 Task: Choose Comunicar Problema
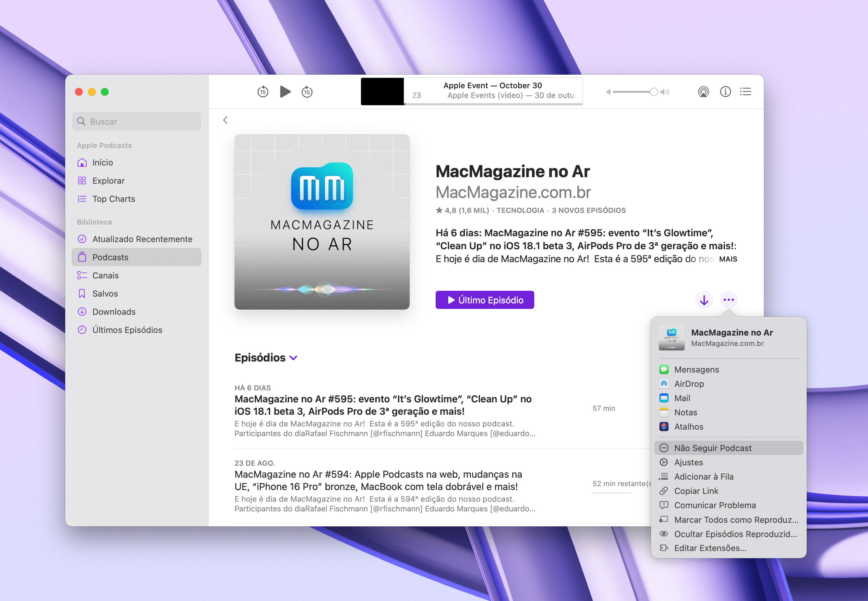[x=728, y=505]
